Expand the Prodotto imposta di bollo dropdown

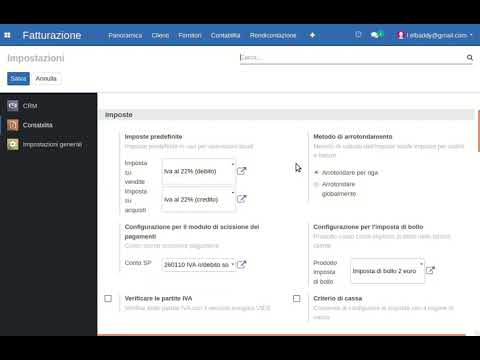pos(387,271)
